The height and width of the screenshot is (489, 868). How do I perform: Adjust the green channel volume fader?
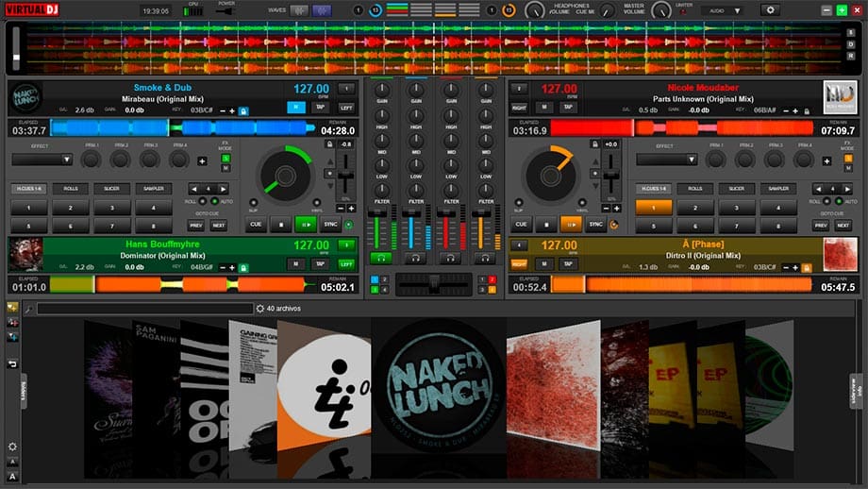point(377,229)
